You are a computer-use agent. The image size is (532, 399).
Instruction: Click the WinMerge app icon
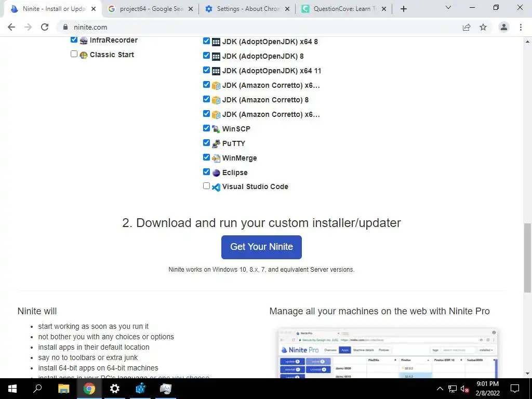(x=216, y=158)
